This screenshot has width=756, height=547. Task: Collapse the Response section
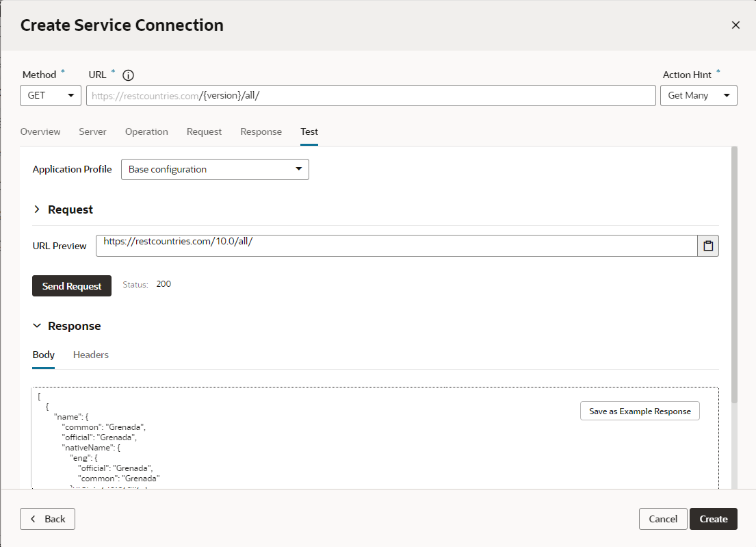tap(37, 326)
